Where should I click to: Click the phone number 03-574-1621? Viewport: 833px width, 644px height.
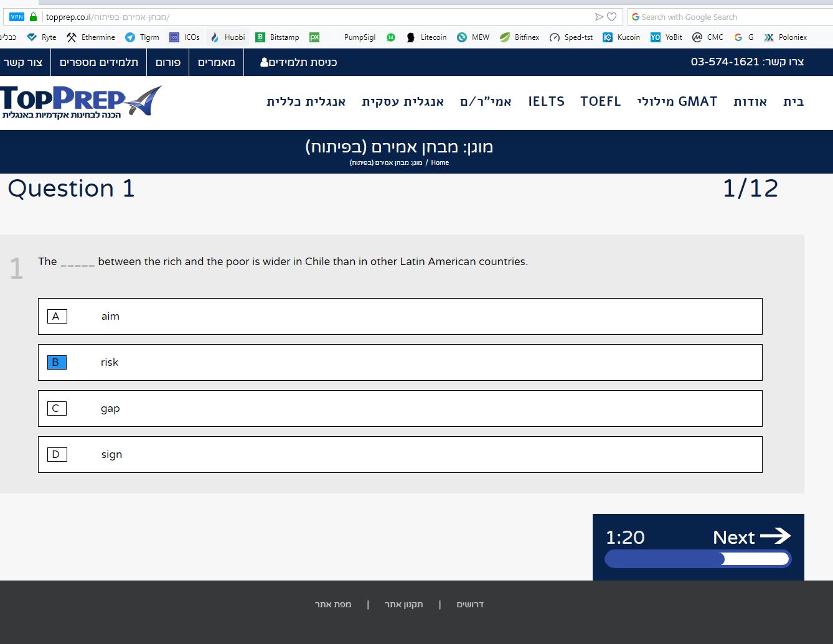[x=725, y=62]
